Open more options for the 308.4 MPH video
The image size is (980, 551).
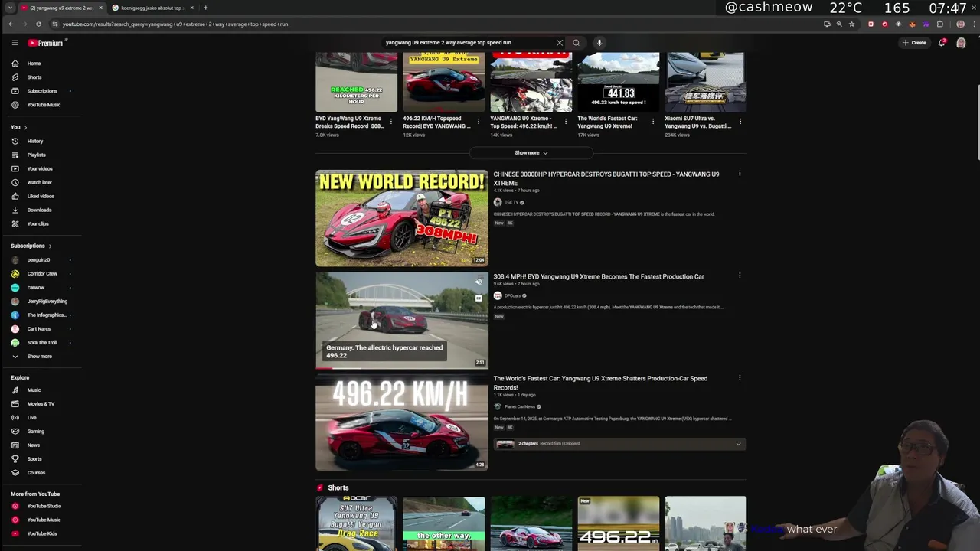(x=740, y=275)
